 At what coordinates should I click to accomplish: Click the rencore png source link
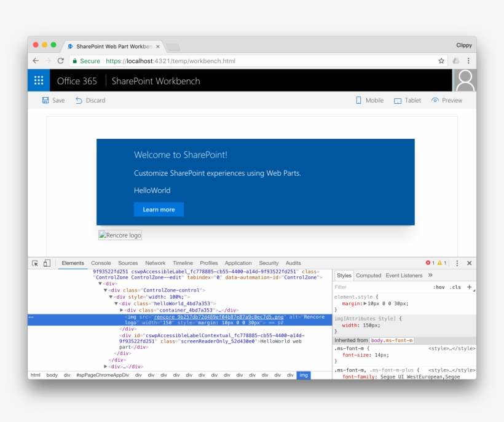(219, 317)
